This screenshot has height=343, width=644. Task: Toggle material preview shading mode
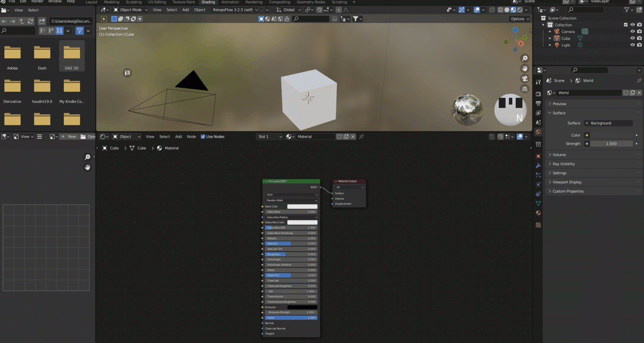[513, 10]
